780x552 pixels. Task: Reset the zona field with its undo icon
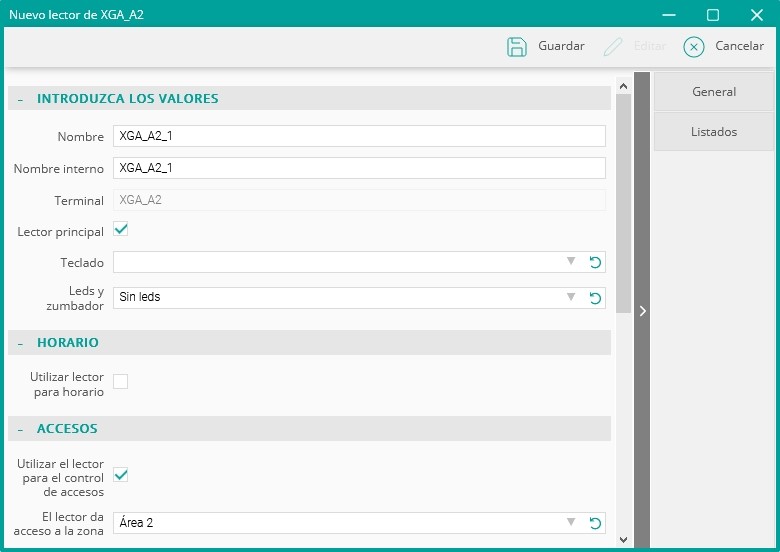[595, 523]
